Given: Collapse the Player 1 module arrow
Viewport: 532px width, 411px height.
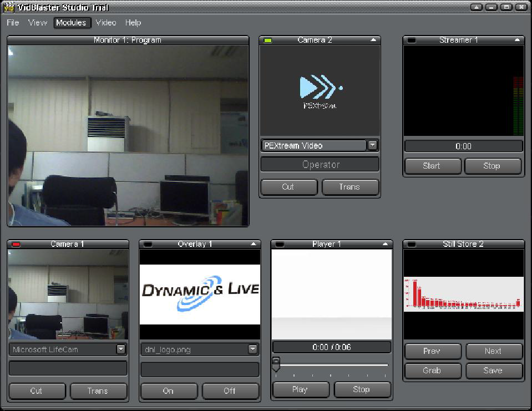Looking at the screenshot, I should [x=386, y=244].
